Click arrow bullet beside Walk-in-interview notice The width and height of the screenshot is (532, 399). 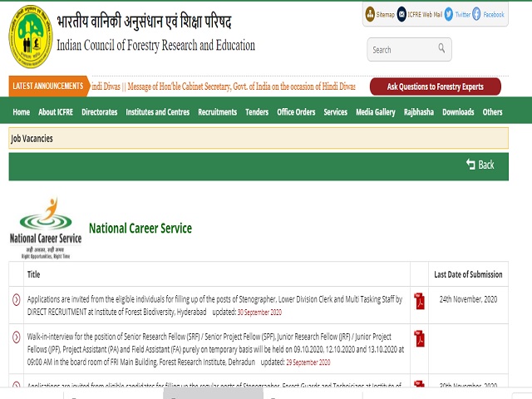[17, 337]
